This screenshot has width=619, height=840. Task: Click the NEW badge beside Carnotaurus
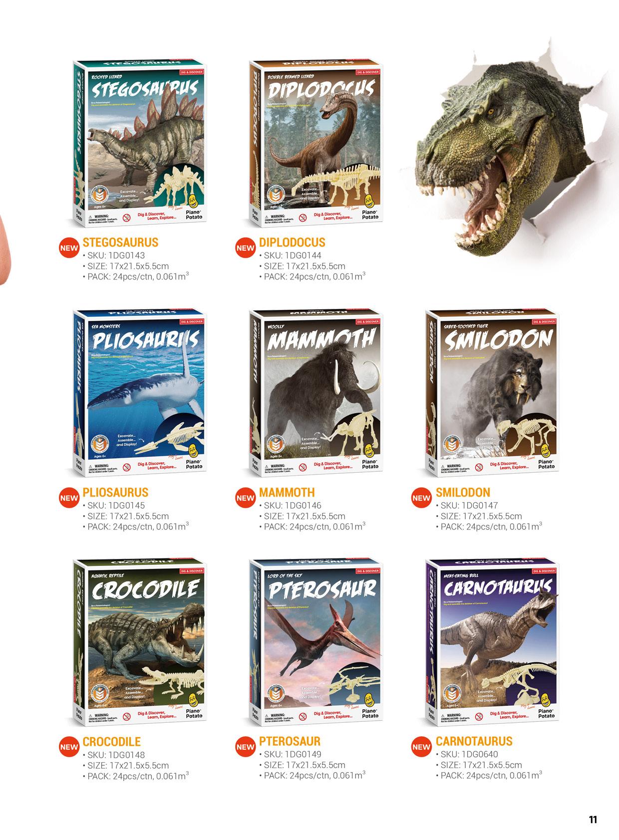[421, 747]
